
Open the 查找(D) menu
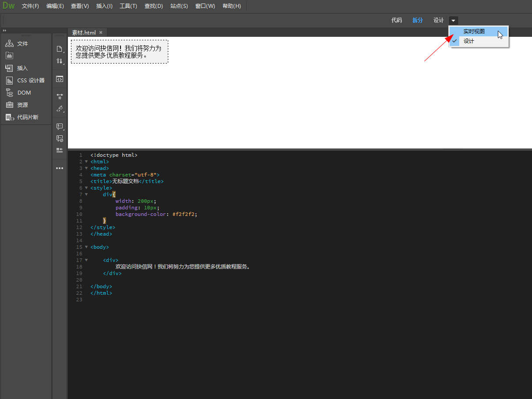pyautogui.click(x=154, y=6)
